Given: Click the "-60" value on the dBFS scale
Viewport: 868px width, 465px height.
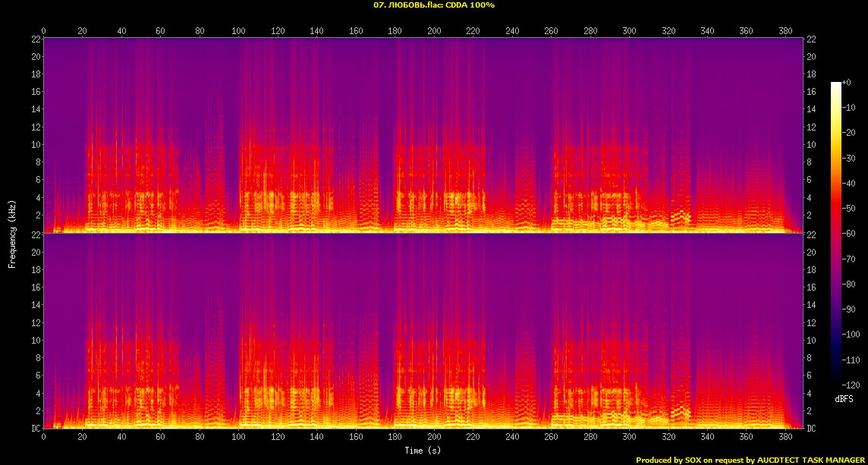Looking at the screenshot, I should [848, 234].
